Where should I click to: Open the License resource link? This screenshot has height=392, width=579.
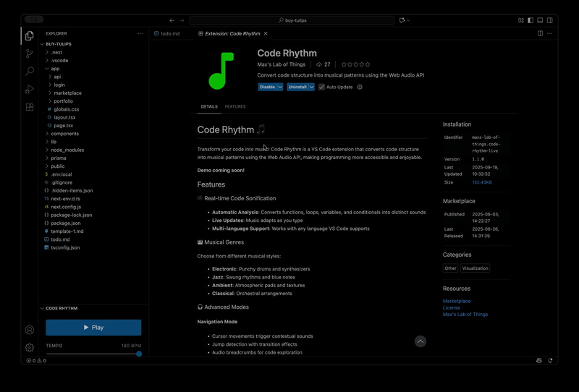coord(451,308)
